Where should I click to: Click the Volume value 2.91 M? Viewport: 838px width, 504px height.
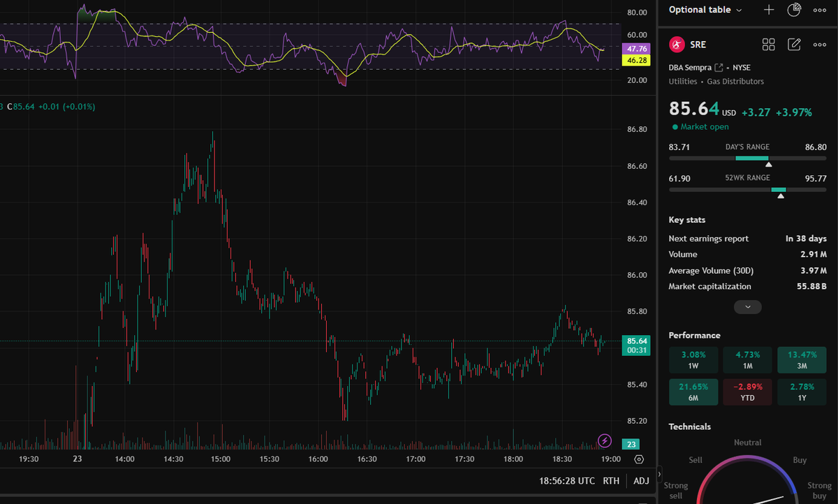tap(814, 255)
